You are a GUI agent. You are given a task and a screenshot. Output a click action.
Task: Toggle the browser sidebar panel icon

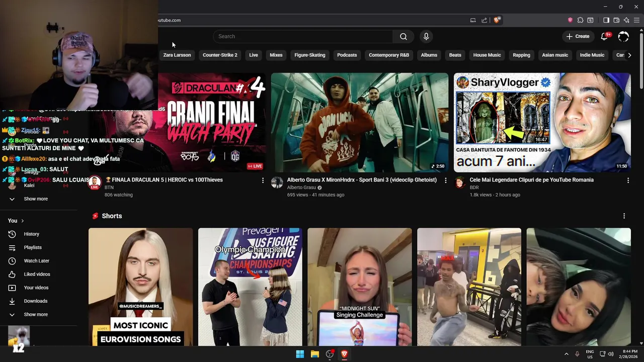pyautogui.click(x=606, y=20)
